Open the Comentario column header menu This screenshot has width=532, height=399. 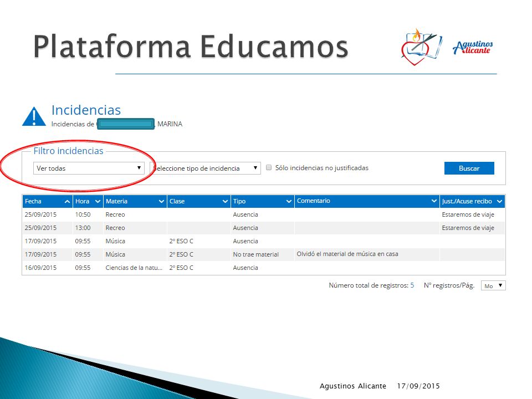click(434, 201)
